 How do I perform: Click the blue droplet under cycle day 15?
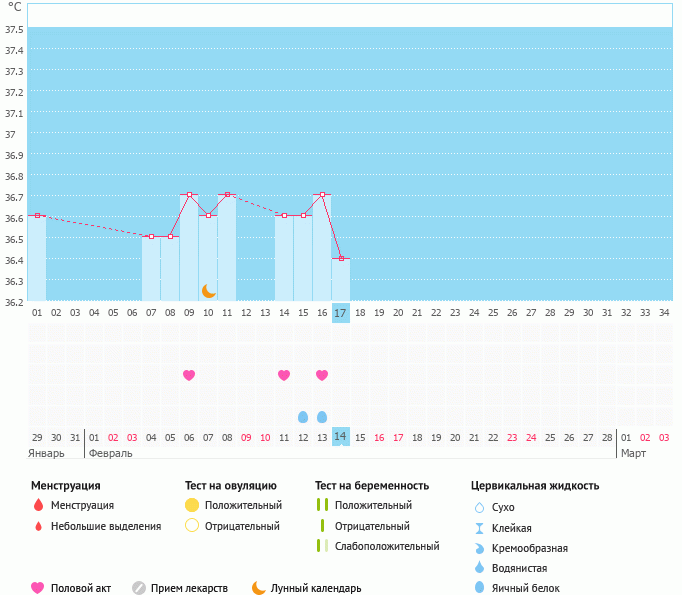pos(303,416)
